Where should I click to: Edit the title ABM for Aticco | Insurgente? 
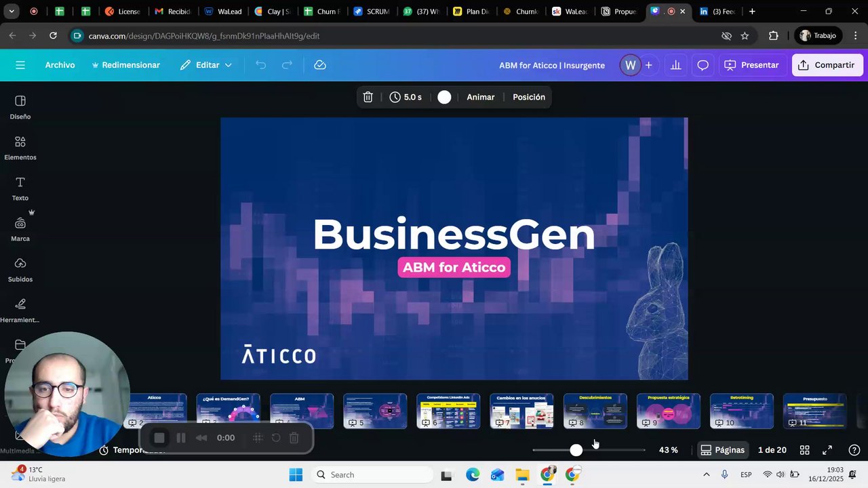click(x=552, y=65)
